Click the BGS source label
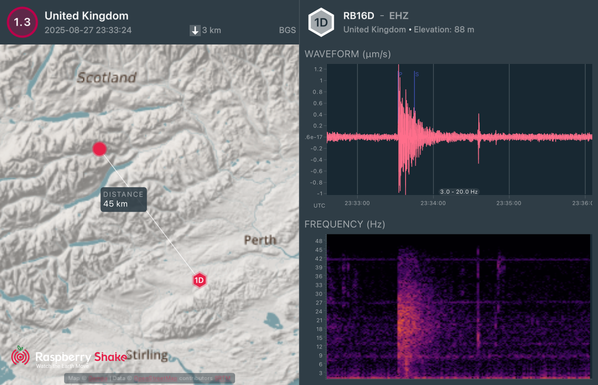 click(x=287, y=30)
